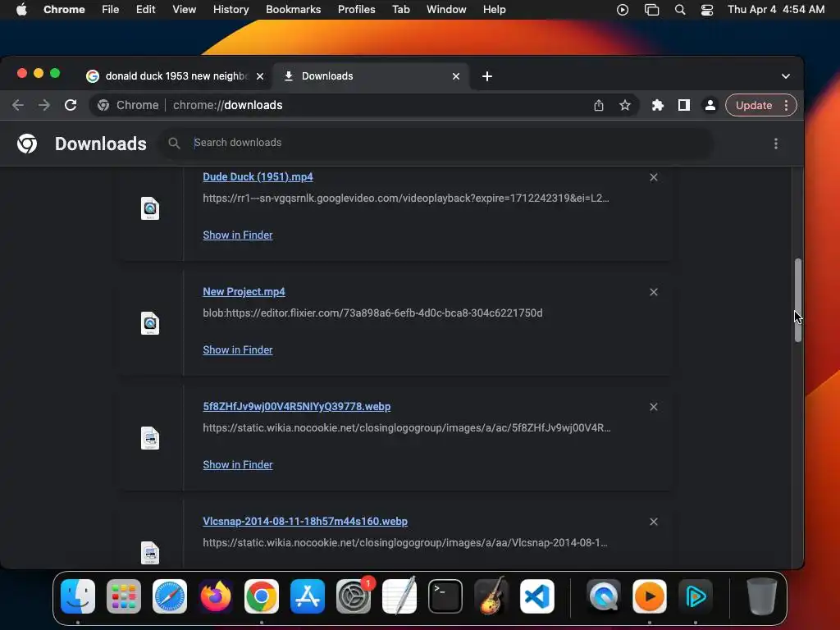Remove Dude Duck (1951).mp4 from list
The image size is (840, 630).
click(654, 177)
